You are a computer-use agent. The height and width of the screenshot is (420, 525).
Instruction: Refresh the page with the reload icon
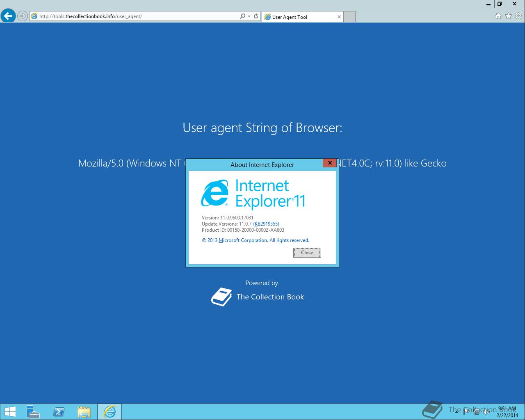(256, 16)
